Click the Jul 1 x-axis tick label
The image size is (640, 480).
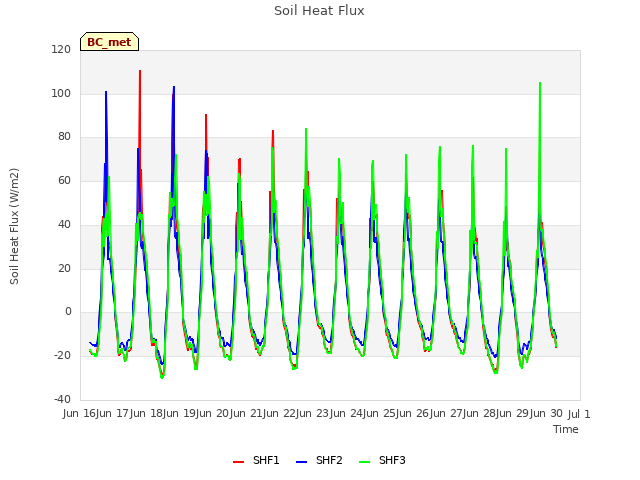coord(579,414)
